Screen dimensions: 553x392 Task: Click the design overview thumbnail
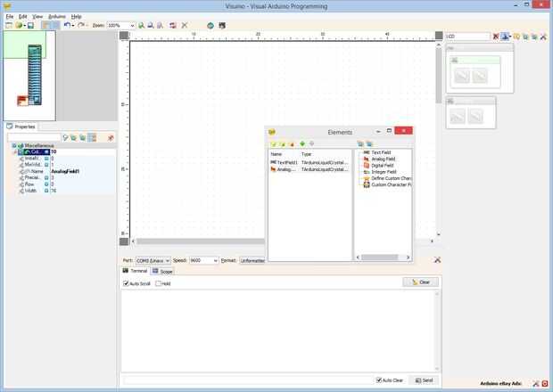pyautogui.click(x=29, y=76)
